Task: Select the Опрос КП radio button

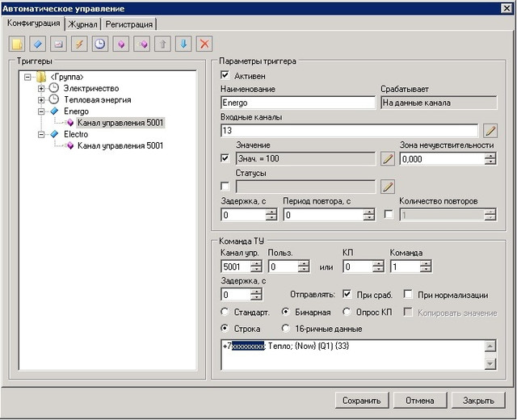Action: pos(347,312)
